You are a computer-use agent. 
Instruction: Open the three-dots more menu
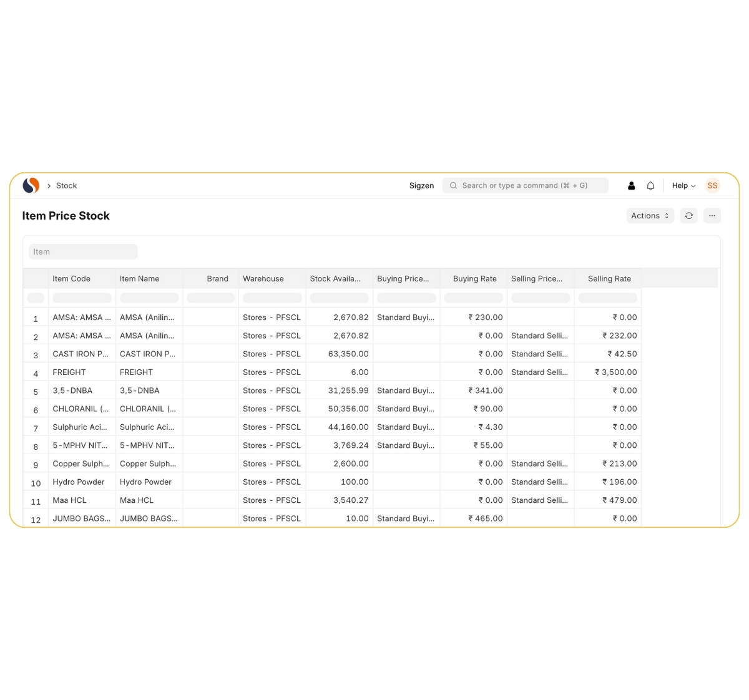pyautogui.click(x=712, y=216)
